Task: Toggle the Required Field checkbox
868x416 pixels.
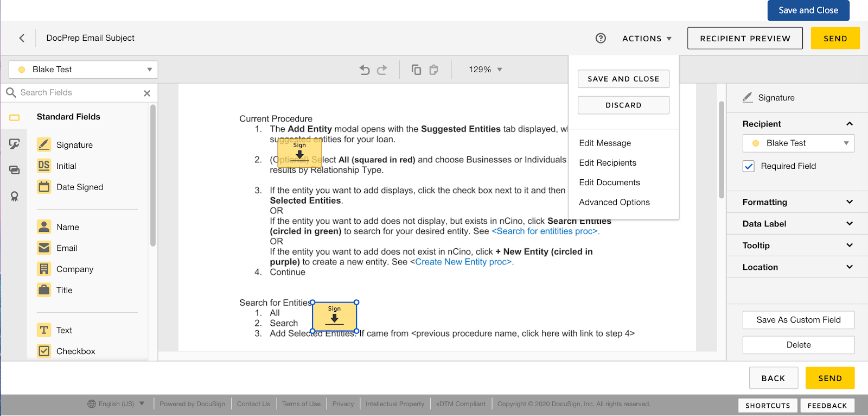Action: (749, 166)
